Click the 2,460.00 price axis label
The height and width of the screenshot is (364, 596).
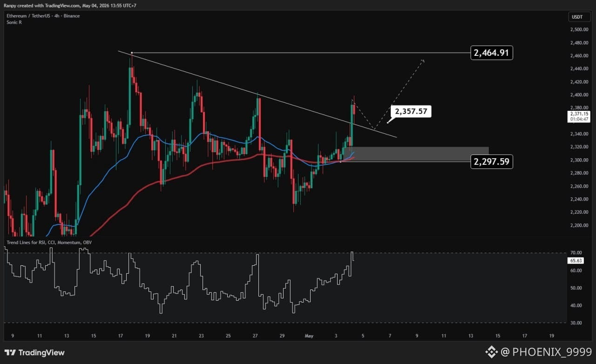tap(578, 56)
